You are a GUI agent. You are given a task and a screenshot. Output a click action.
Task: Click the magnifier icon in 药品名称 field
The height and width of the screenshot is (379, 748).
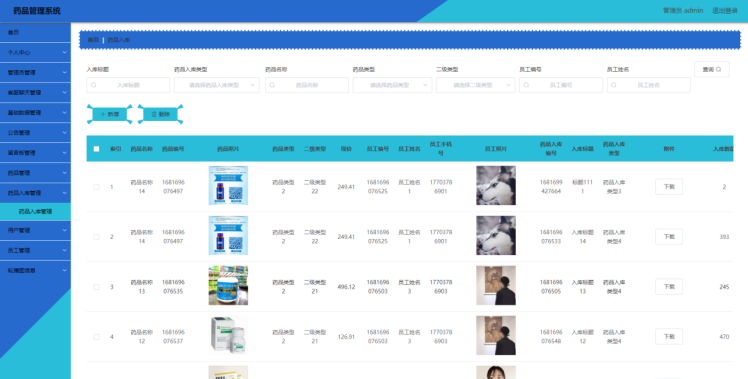coord(272,85)
